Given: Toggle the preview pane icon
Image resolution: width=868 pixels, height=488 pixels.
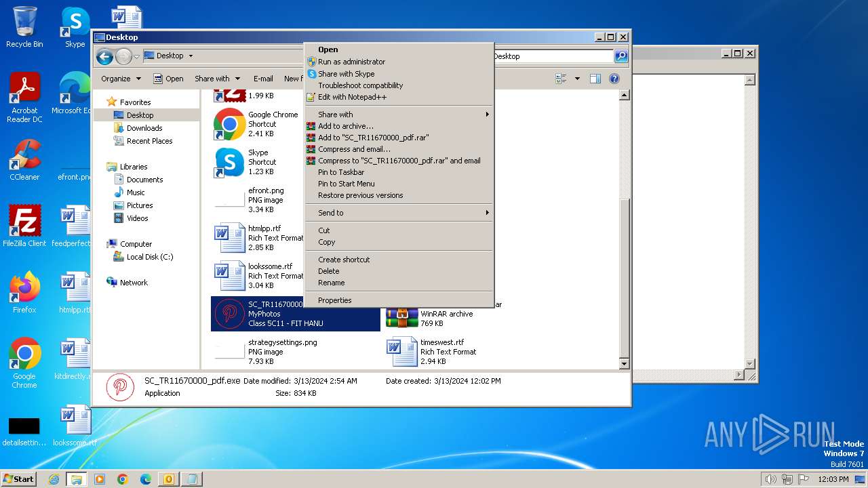Looking at the screenshot, I should pyautogui.click(x=595, y=79).
